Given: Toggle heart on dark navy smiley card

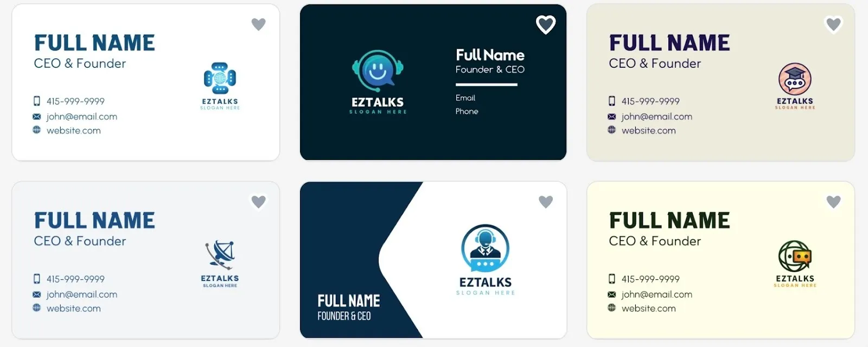Looking at the screenshot, I should [x=546, y=24].
